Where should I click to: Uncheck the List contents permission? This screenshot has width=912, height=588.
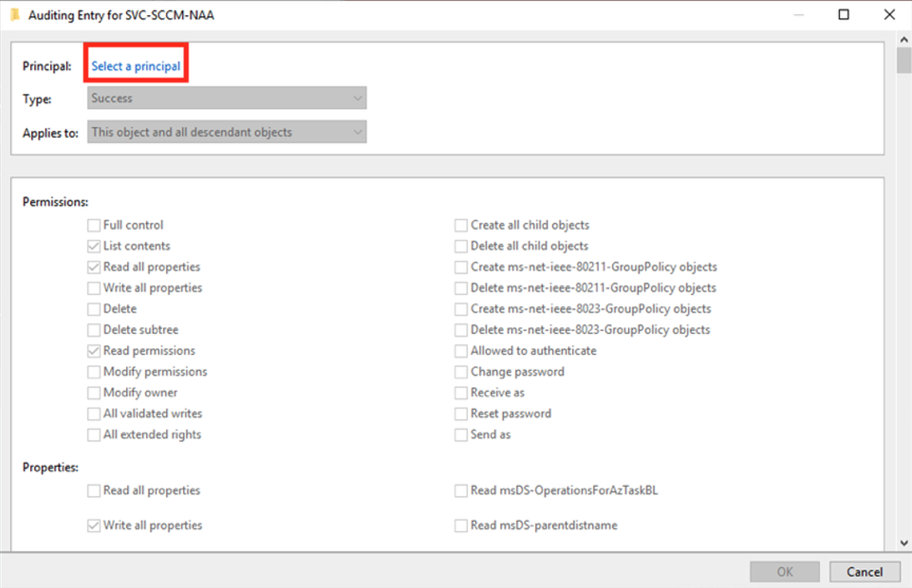[94, 246]
